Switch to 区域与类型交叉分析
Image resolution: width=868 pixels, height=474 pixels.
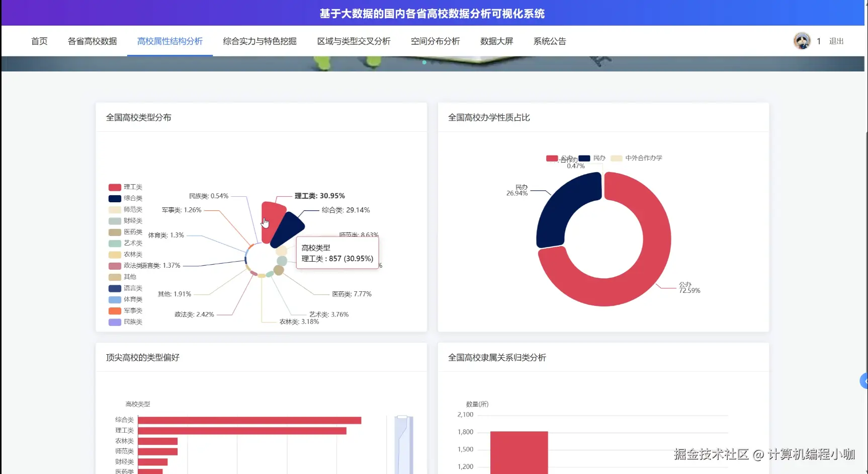click(354, 41)
